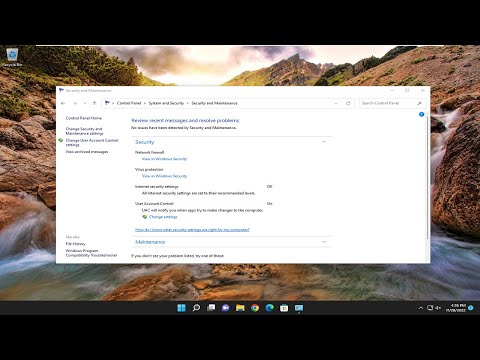
Task: Open File History link
Action: tap(76, 244)
